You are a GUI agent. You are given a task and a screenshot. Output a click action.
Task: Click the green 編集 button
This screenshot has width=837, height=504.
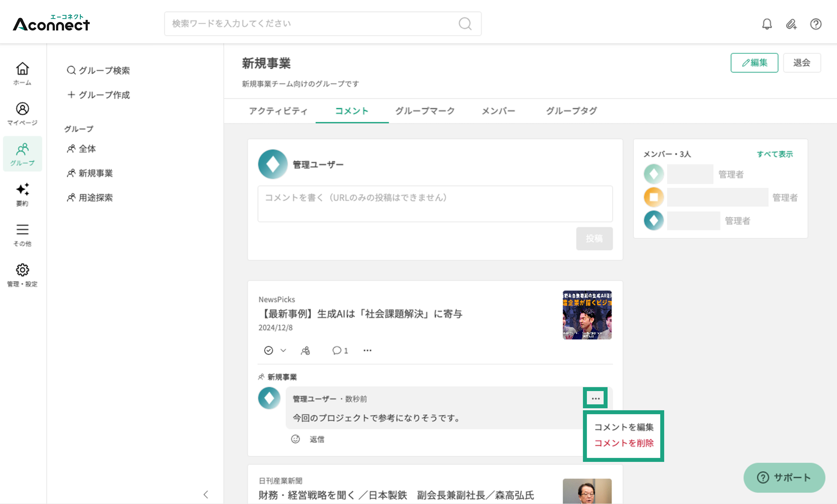pos(754,63)
